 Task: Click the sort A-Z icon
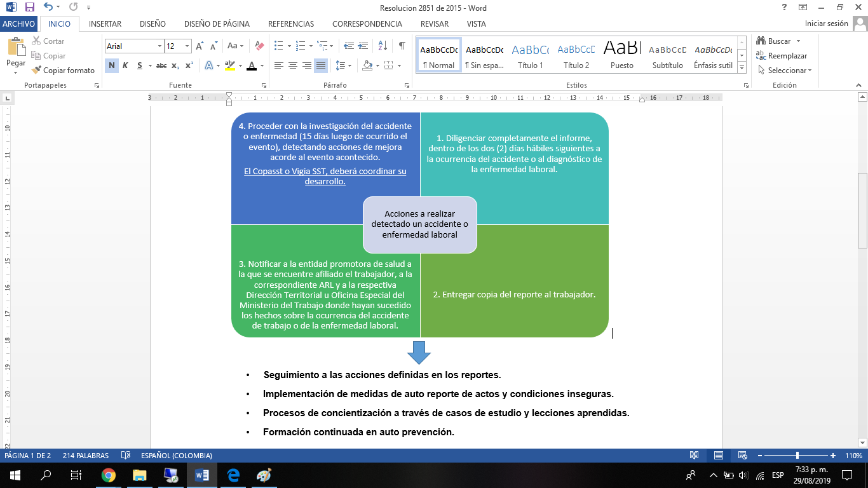tap(383, 46)
